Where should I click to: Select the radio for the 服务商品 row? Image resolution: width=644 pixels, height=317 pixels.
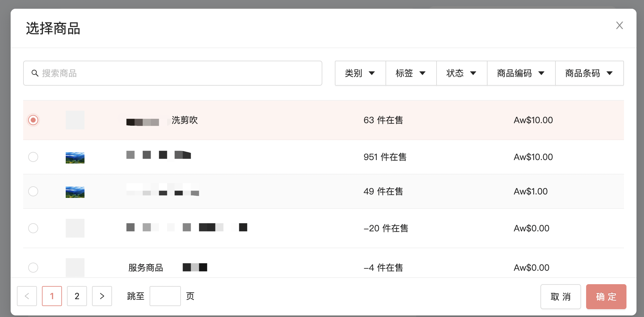point(33,268)
